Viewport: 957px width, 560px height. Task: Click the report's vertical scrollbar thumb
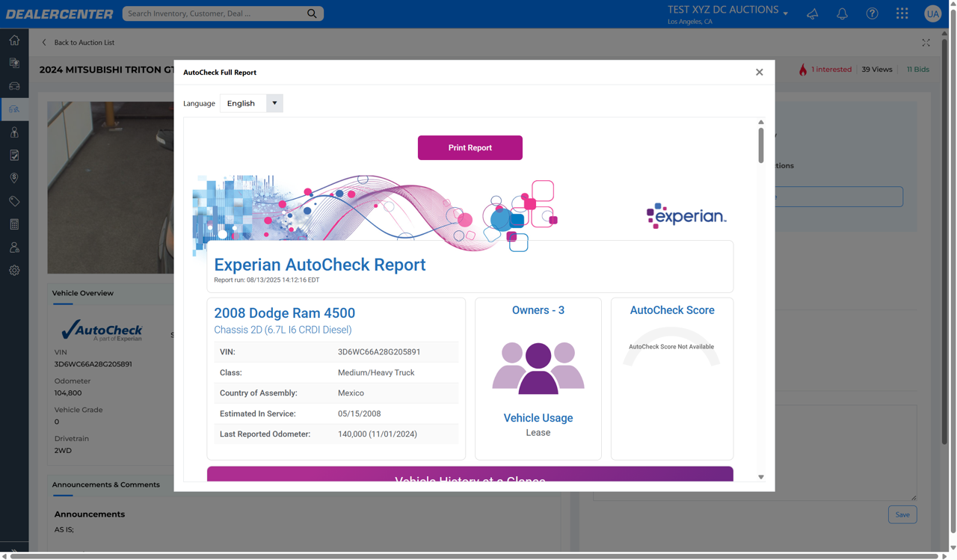[x=761, y=145]
